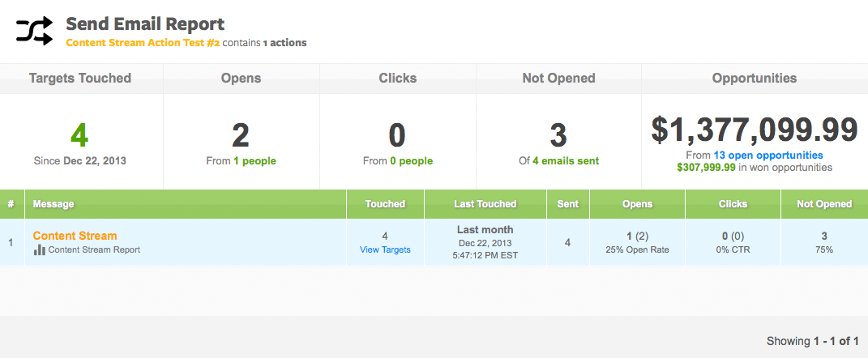Click the Send Email Report title
The height and width of the screenshot is (358, 868).
coord(145,24)
